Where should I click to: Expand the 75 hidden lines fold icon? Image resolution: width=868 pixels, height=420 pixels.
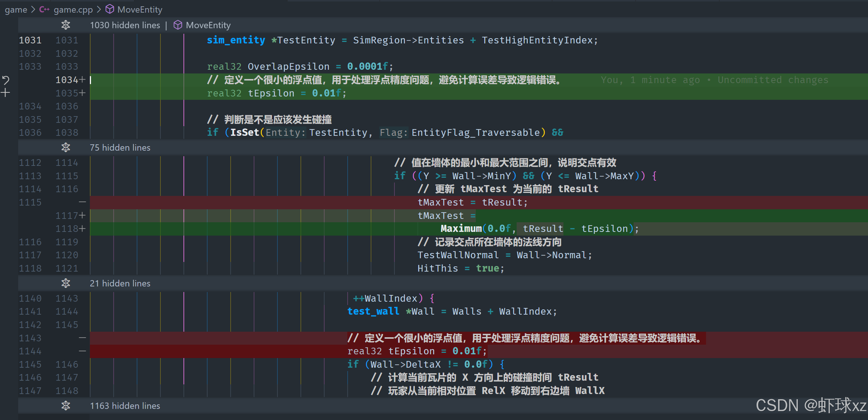66,148
